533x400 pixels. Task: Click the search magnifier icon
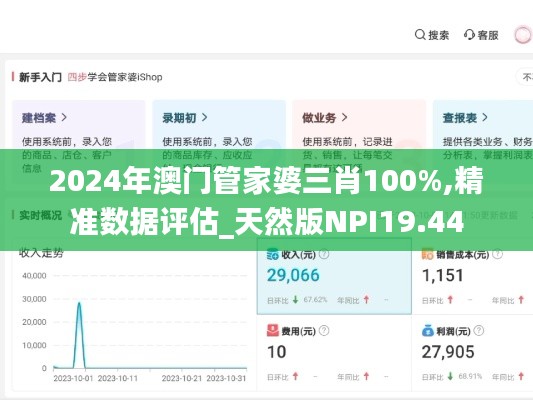click(x=420, y=35)
